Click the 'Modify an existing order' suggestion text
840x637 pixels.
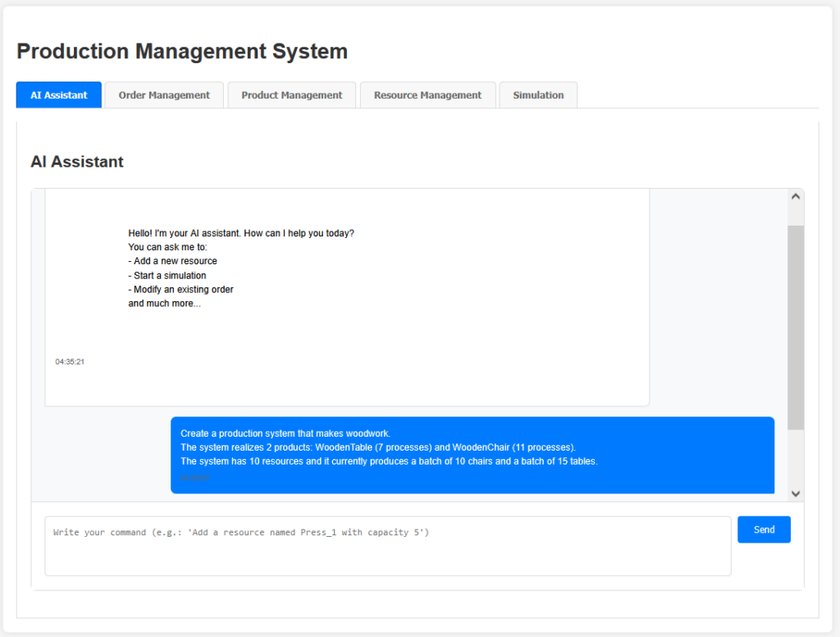click(x=183, y=290)
